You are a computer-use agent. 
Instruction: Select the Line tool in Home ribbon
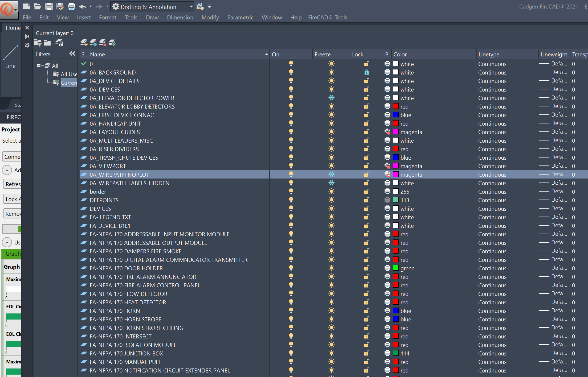pos(11,57)
